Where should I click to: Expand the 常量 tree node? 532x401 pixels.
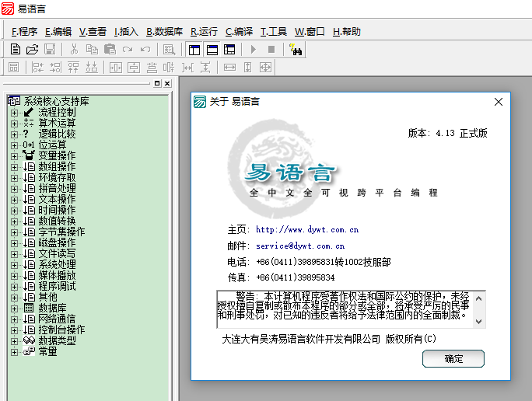coord(14,352)
